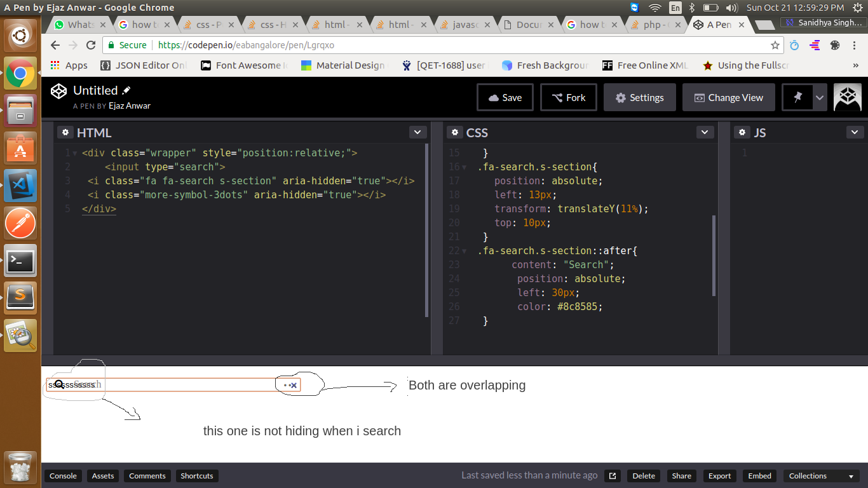Click the CodePen logo in header
This screenshot has height=488, width=868.
(59, 91)
